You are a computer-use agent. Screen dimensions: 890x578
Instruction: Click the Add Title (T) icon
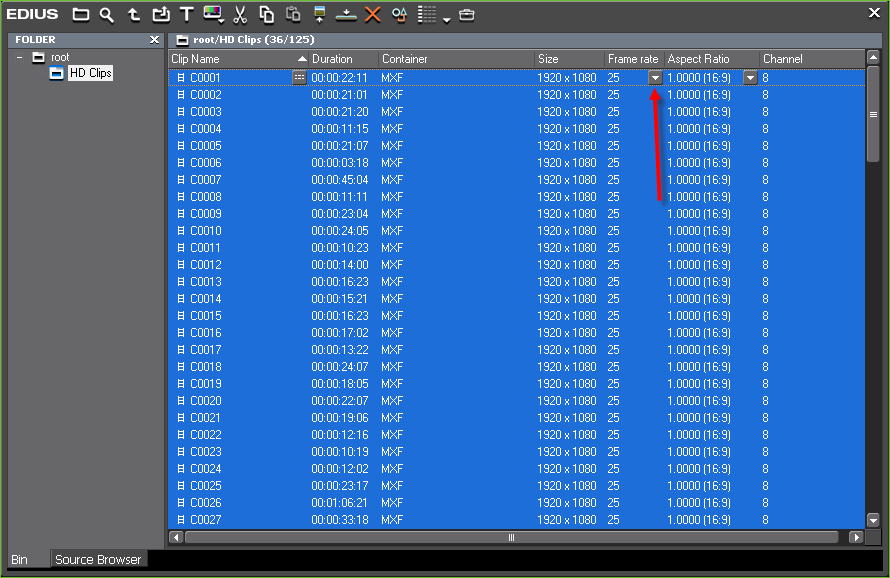coord(186,15)
